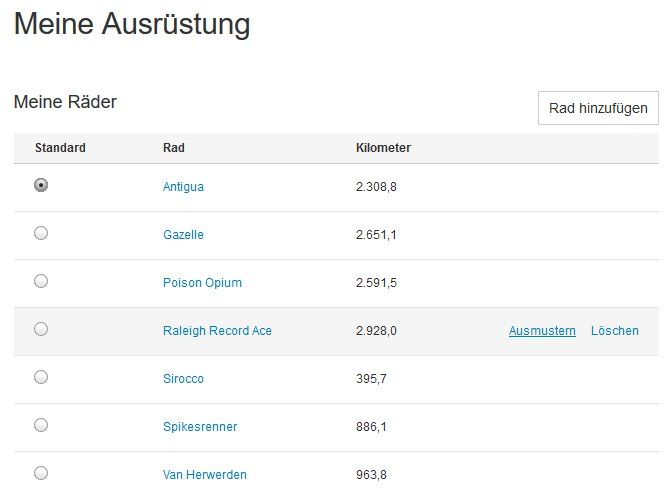Choose Poison Opium radio button
664x497 pixels.
point(41,281)
